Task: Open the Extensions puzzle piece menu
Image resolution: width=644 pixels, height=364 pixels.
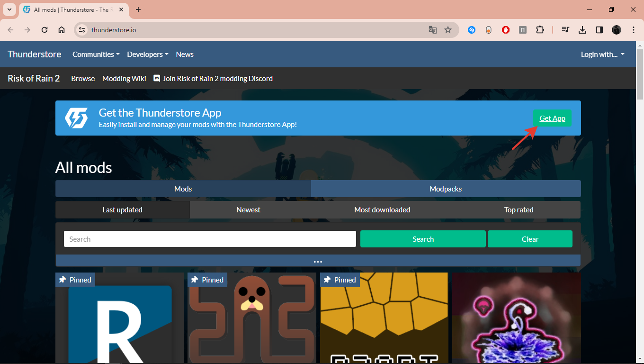Action: point(540,30)
